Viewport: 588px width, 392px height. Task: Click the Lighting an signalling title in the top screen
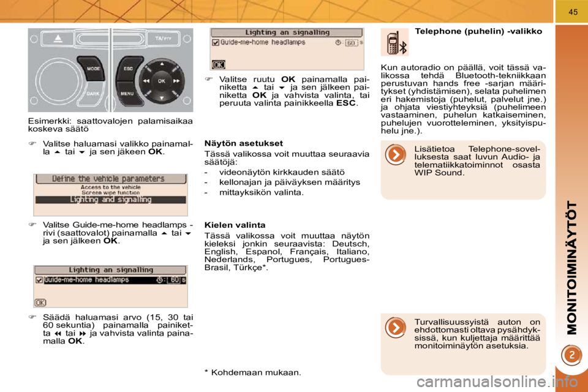(x=287, y=32)
